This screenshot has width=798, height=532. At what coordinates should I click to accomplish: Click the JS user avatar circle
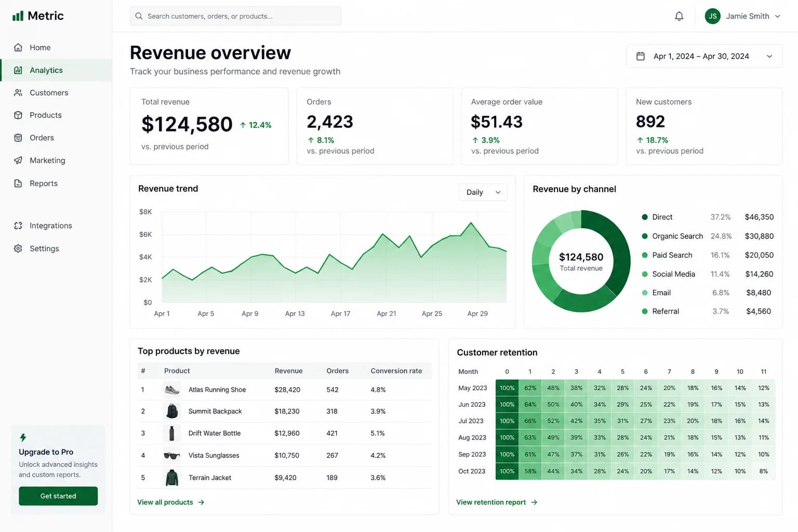[713, 16]
